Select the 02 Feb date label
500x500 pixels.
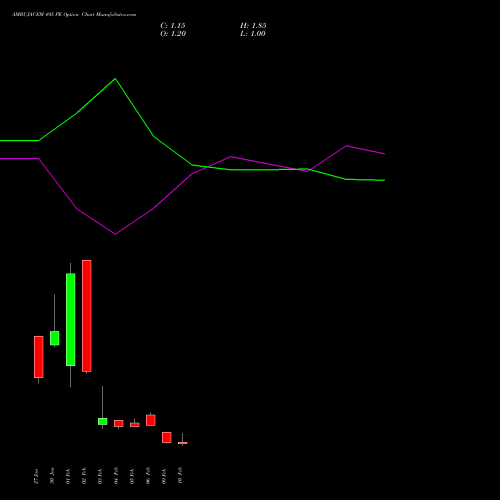click(x=84, y=476)
